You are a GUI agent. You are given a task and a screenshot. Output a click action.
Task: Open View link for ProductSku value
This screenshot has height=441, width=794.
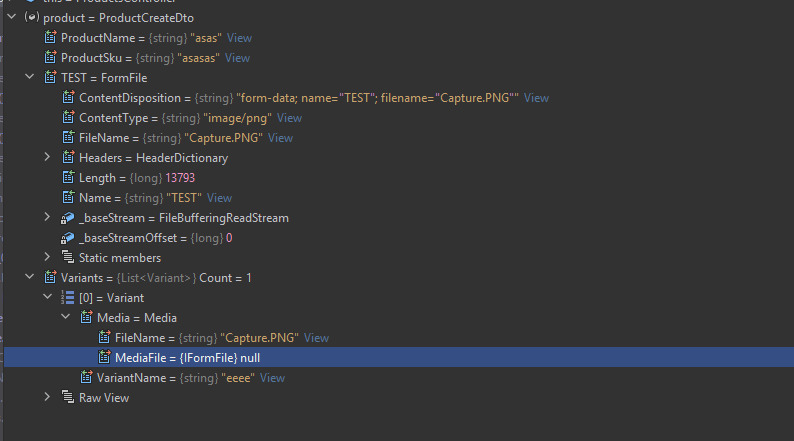[237, 58]
